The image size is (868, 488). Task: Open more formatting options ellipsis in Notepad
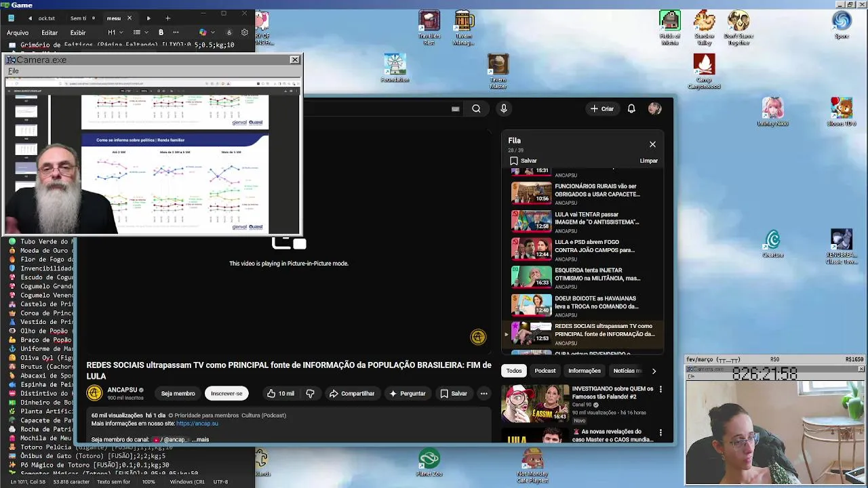pos(176,33)
